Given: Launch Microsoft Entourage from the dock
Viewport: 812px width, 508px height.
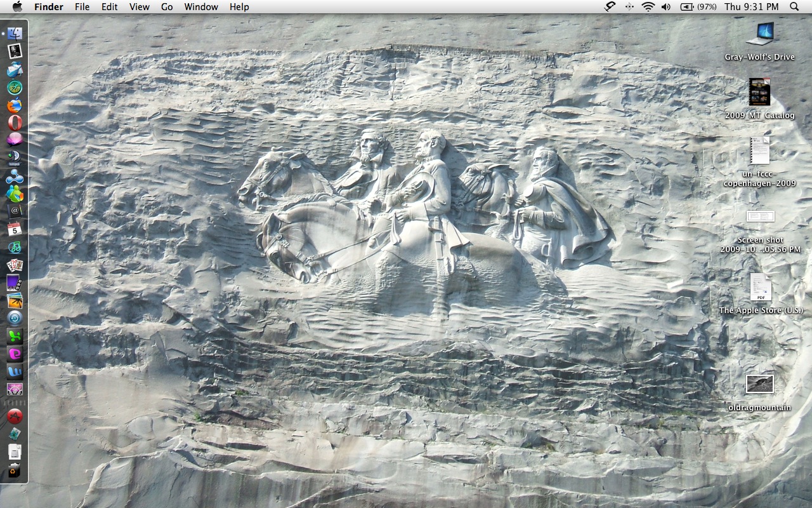Looking at the screenshot, I should click(15, 354).
